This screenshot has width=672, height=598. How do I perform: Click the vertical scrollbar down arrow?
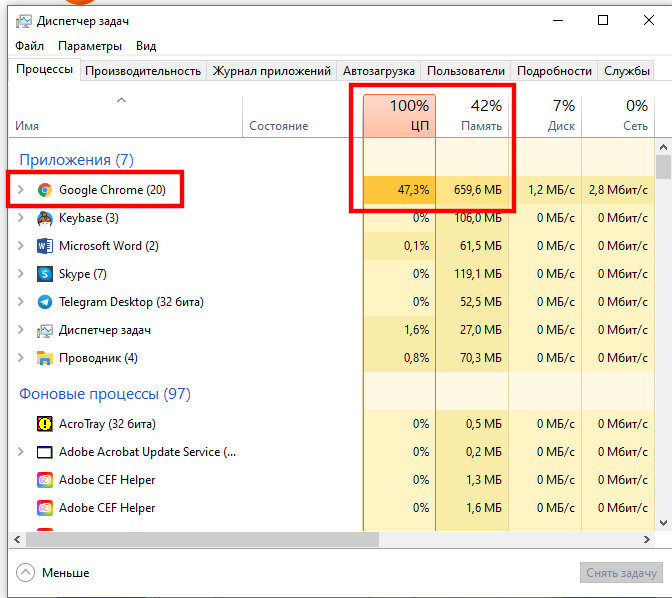[x=663, y=523]
